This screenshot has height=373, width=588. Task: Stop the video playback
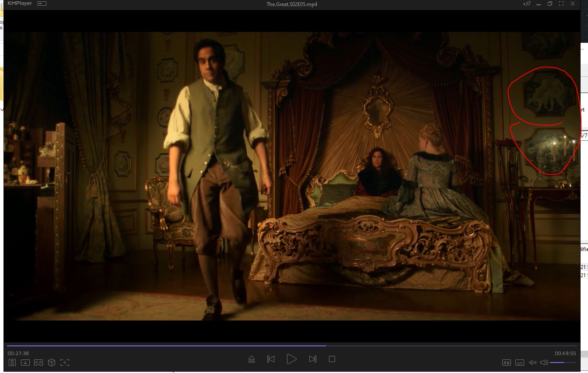332,359
